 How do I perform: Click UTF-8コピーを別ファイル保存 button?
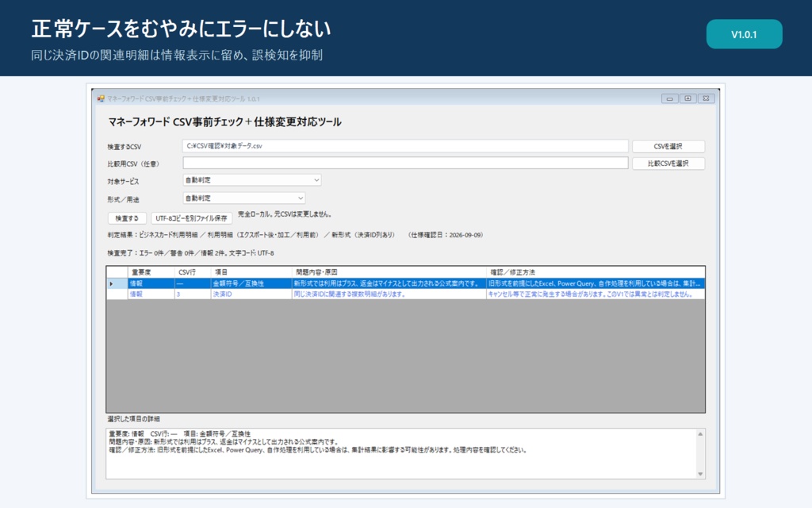pos(192,218)
